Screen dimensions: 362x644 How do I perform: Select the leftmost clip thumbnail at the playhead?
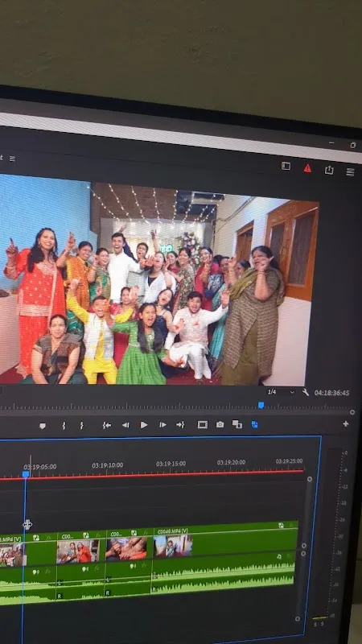11,555
